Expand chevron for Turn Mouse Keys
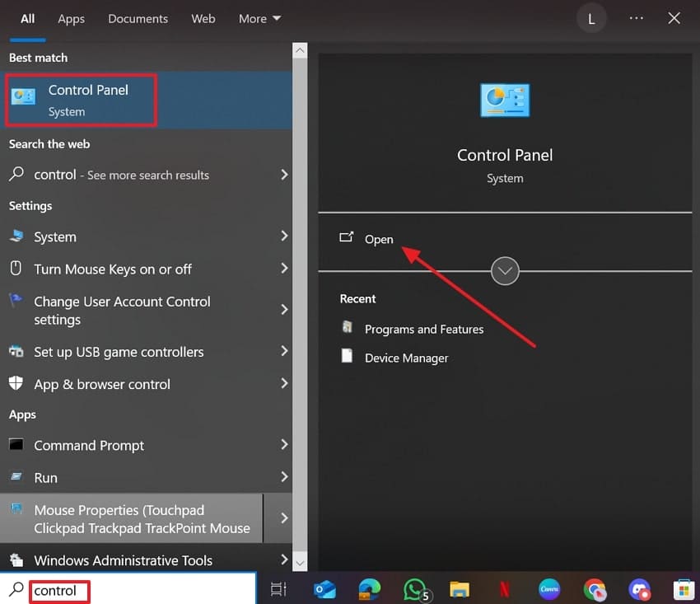 tap(284, 268)
